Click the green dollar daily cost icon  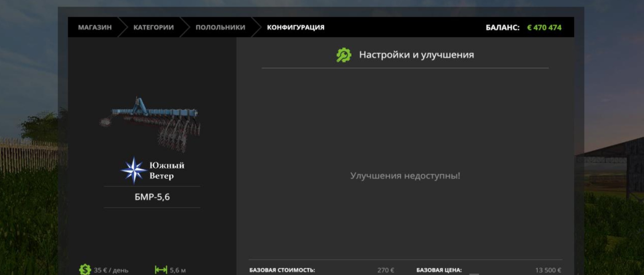coord(85,269)
